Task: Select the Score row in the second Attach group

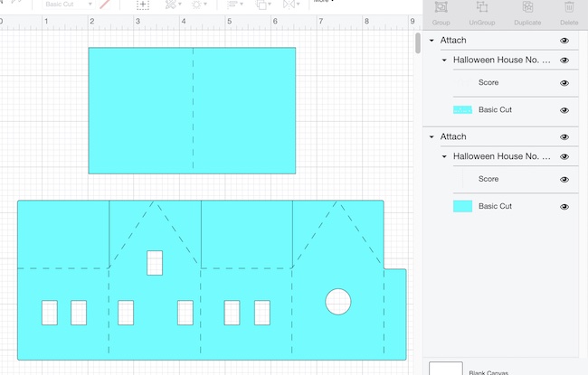Action: pos(516,179)
